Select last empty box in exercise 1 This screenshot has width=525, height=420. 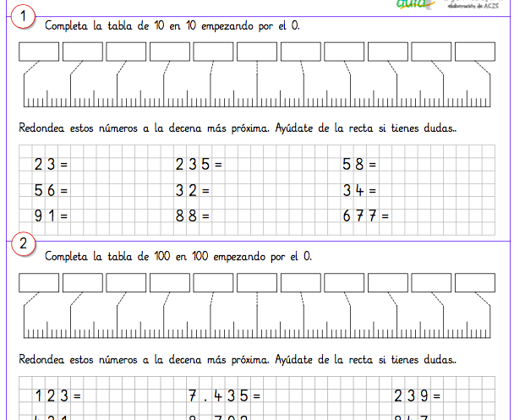click(476, 52)
